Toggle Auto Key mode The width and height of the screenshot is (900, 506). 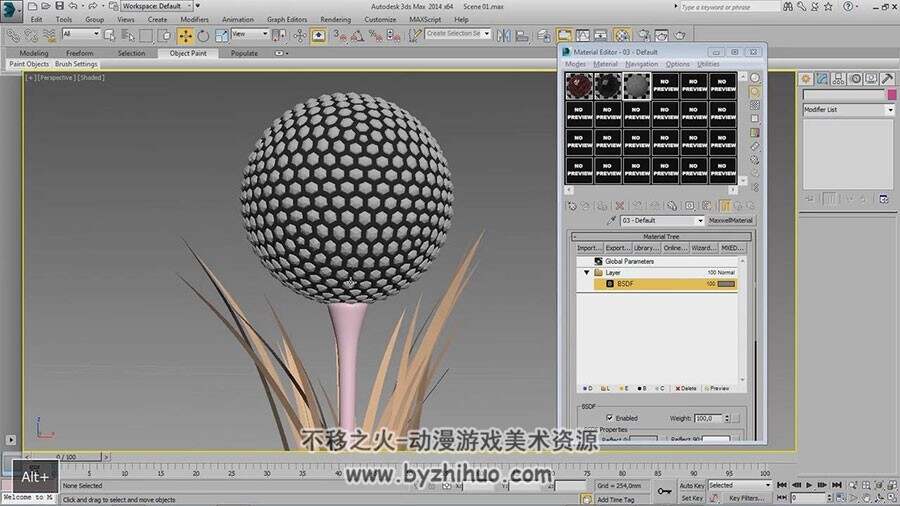(692, 485)
